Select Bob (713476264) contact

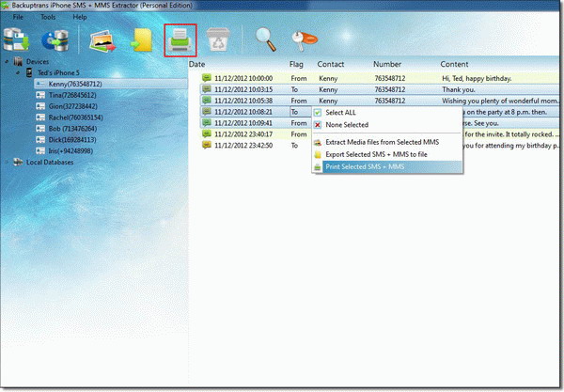tap(72, 129)
